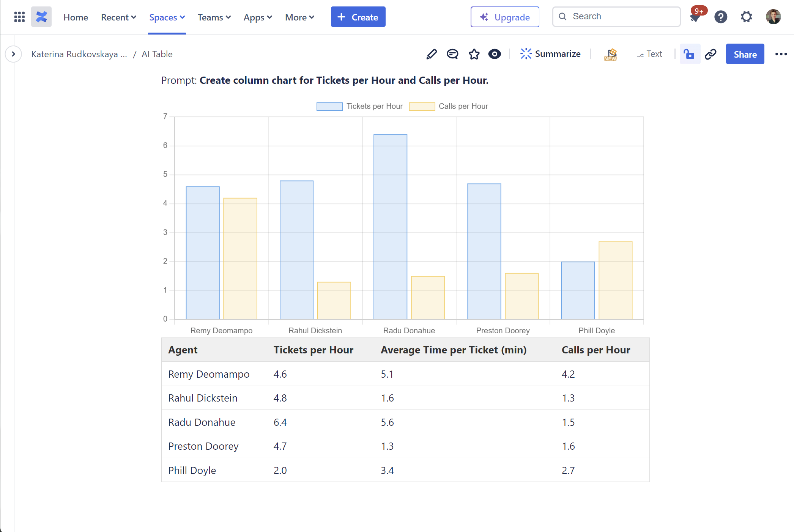The width and height of the screenshot is (794, 532).
Task: Click the pencil edit page icon
Action: (x=432, y=54)
